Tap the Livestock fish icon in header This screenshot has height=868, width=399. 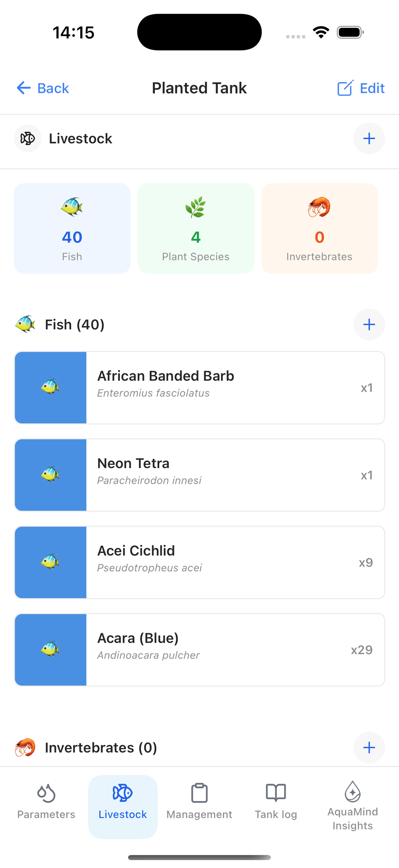[28, 138]
